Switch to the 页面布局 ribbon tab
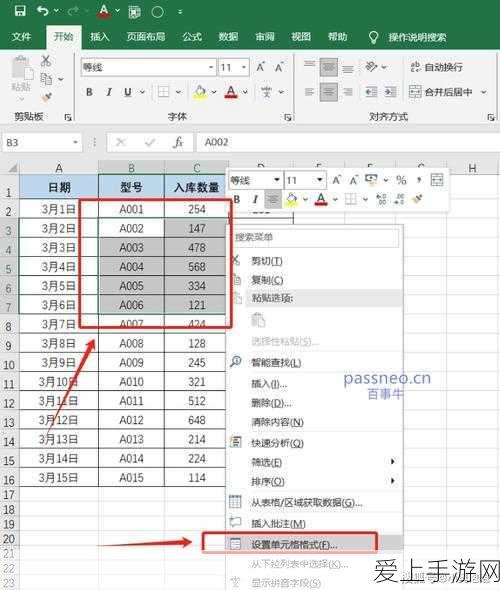 point(146,37)
